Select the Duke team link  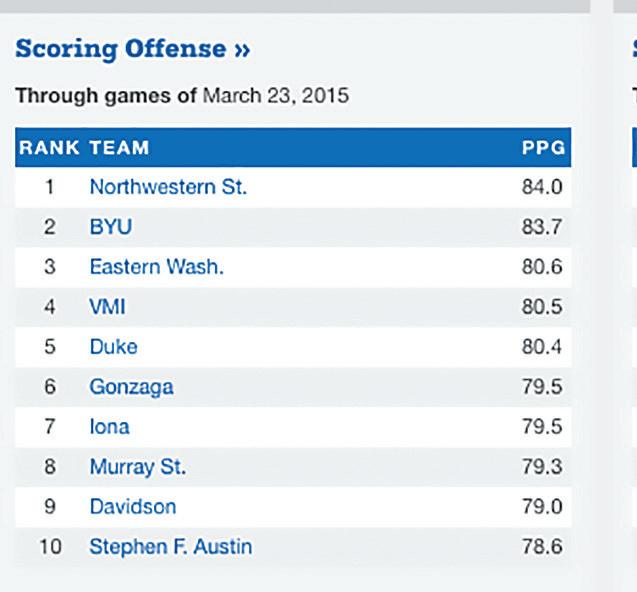(114, 347)
